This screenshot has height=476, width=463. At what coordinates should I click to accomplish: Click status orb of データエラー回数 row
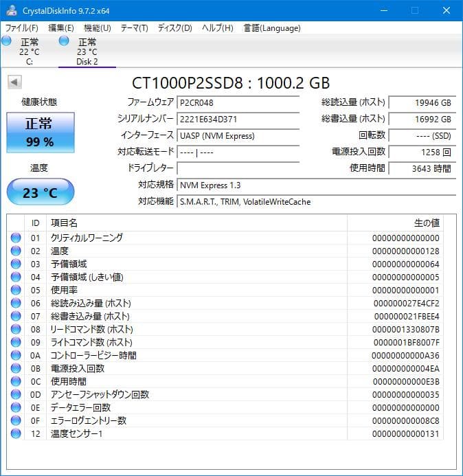[16, 407]
